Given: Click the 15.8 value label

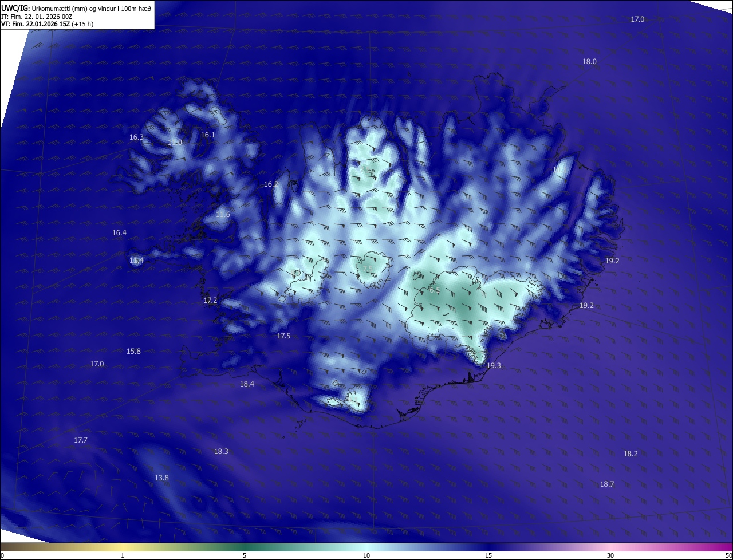Looking at the screenshot, I should click(x=133, y=352).
